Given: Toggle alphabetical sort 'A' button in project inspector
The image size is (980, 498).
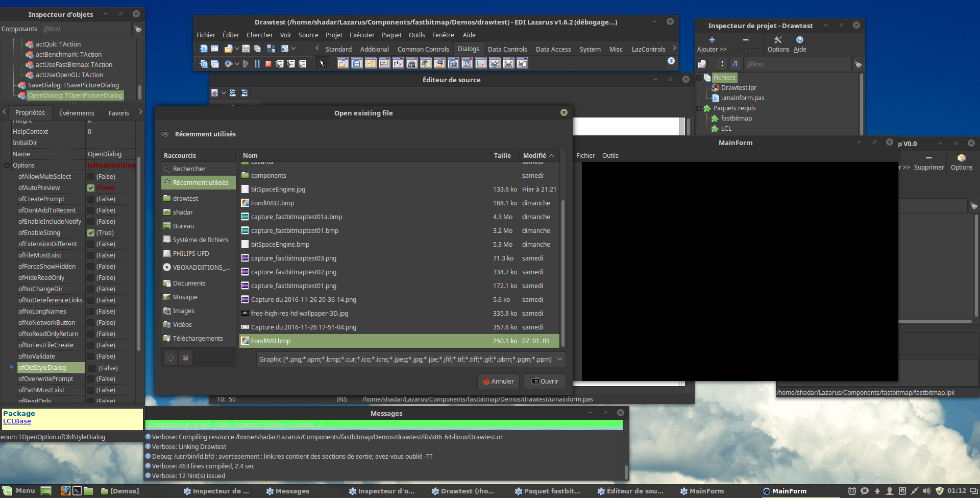Looking at the screenshot, I should pos(734,64).
